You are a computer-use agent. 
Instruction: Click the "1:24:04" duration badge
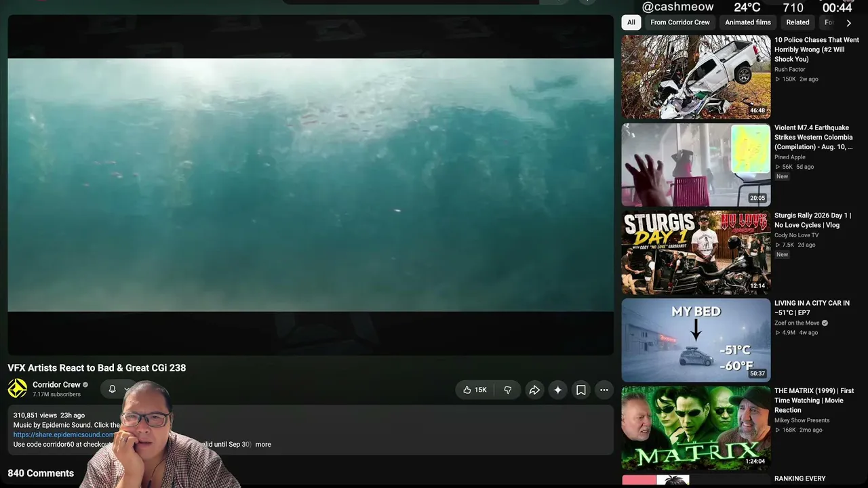click(x=755, y=462)
